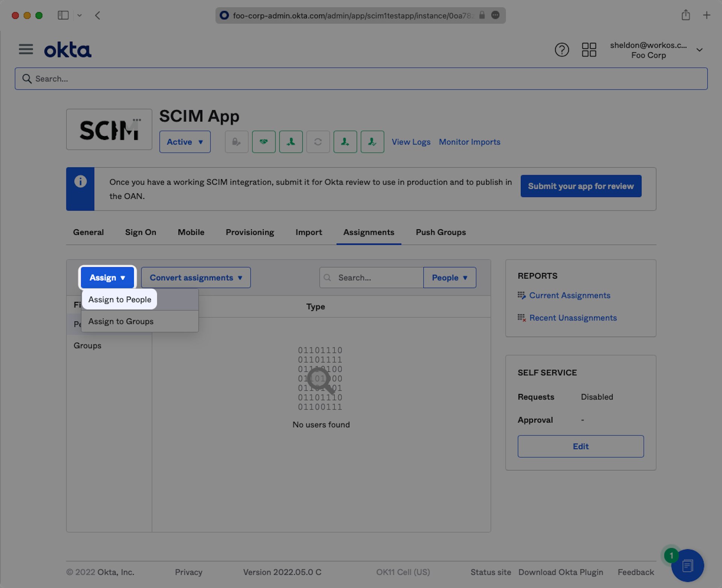722x588 pixels.
Task: Open the apps grid icon
Action: tap(589, 50)
